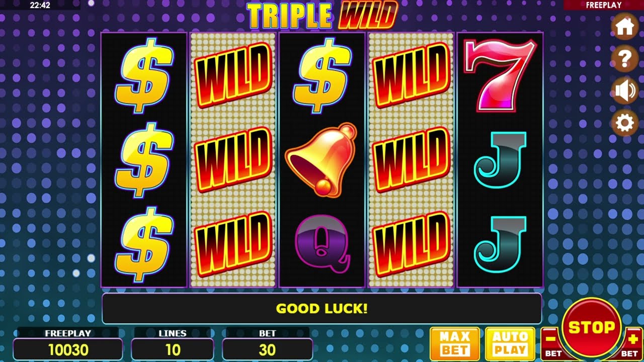Screen dimensions: 644x362
Task: Click the red 7 symbol
Action: [x=500, y=74]
